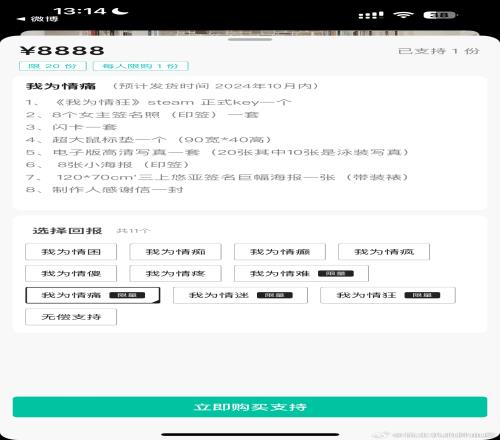Tap the 8张小海报 reward line

coord(108,165)
